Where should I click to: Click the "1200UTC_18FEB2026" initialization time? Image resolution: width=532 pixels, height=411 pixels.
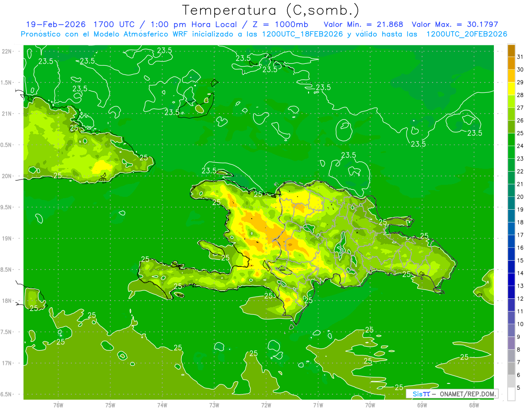(x=301, y=34)
